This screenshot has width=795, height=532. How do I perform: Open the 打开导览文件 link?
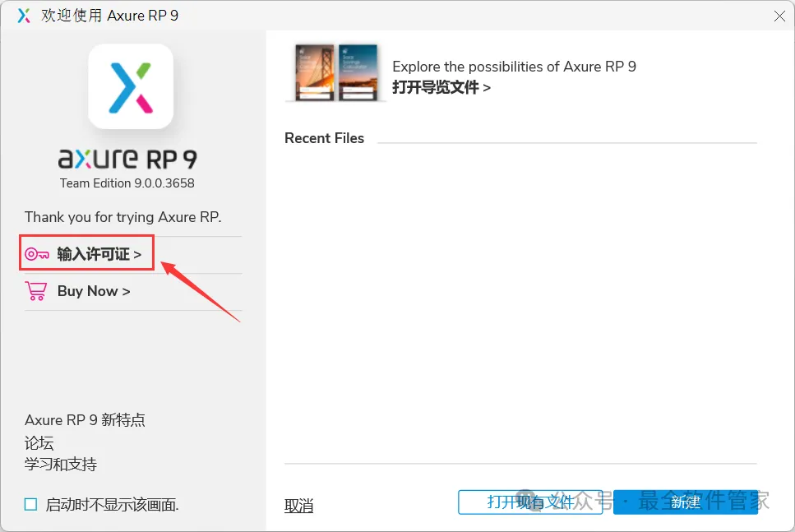pyautogui.click(x=441, y=87)
